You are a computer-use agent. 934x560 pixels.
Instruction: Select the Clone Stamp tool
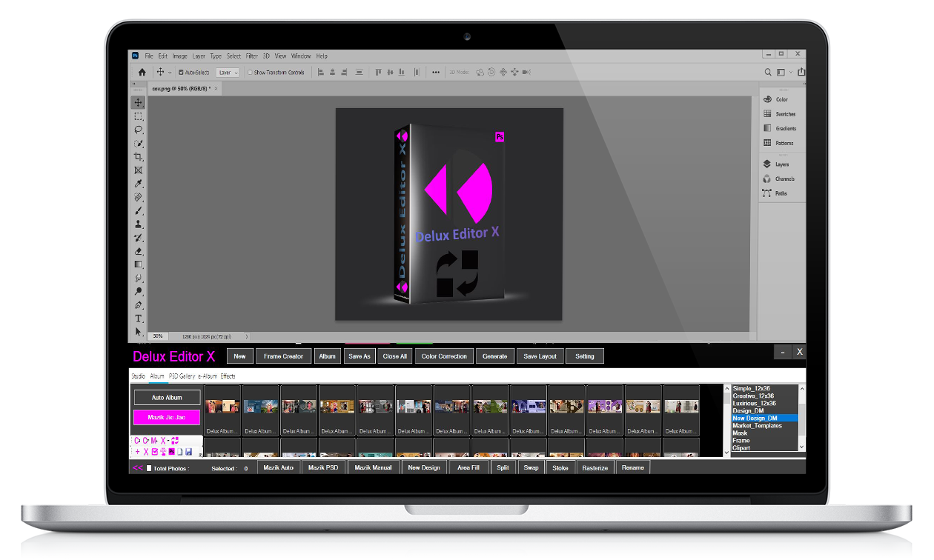tap(139, 224)
